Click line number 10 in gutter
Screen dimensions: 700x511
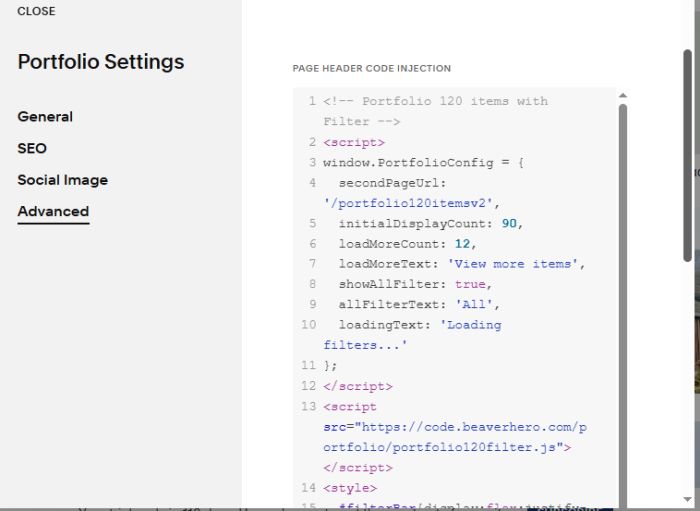[x=308, y=325]
